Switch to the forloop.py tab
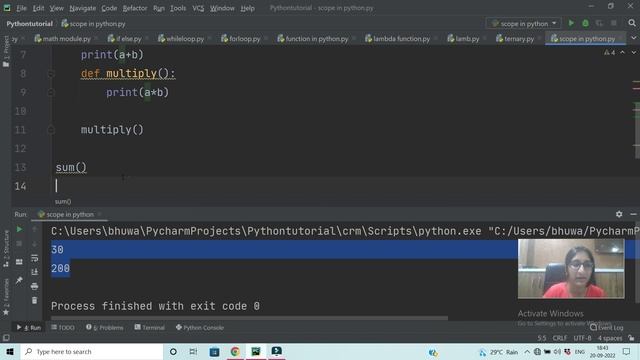 point(244,39)
